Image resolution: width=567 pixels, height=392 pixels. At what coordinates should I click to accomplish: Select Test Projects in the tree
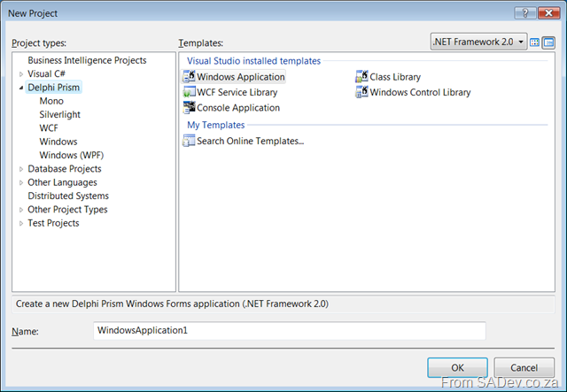click(53, 223)
